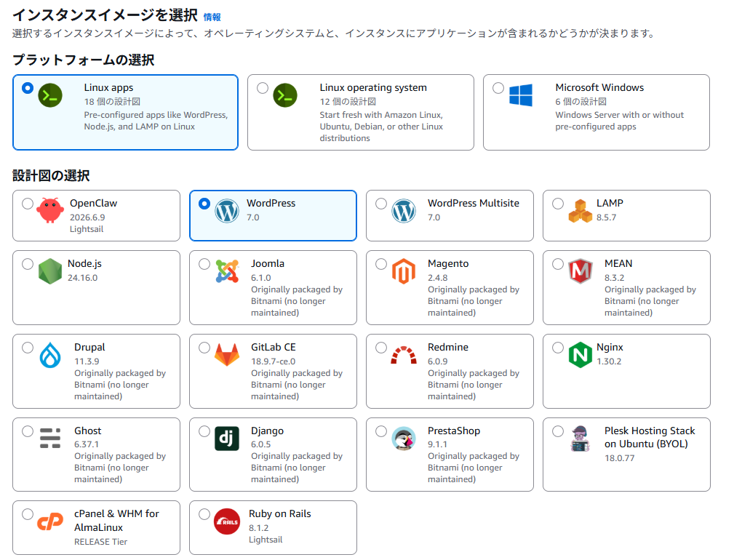Select the WordPress Multisite radio button
Image resolution: width=734 pixels, height=560 pixels.
(x=381, y=204)
